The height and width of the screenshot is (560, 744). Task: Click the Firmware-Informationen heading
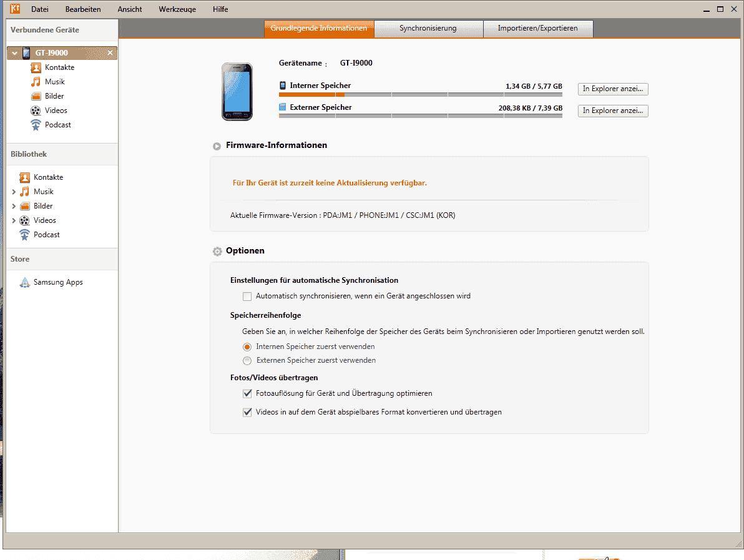pyautogui.click(x=277, y=145)
